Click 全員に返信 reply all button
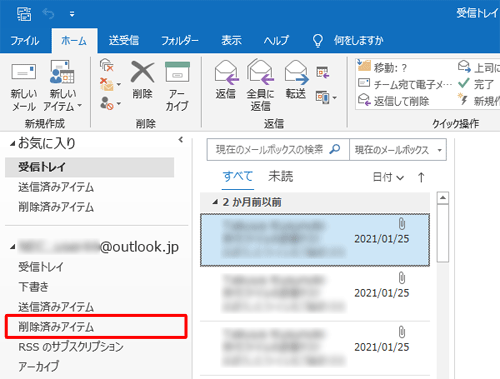Image resolution: width=500 pixels, height=379 pixels. (x=260, y=86)
